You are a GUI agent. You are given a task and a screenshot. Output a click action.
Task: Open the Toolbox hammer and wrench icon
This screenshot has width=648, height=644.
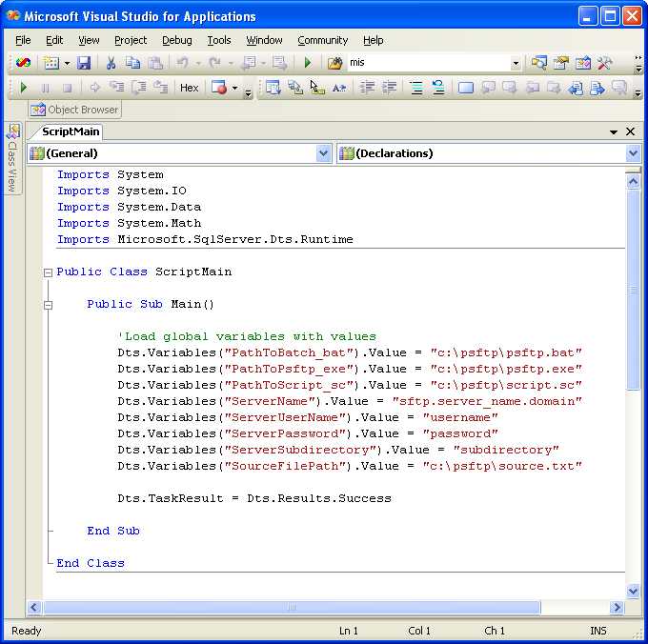[x=604, y=63]
